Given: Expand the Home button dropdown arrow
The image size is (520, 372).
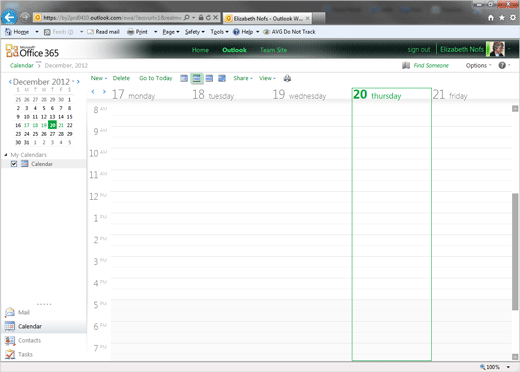Looking at the screenshot, I should click(37, 32).
